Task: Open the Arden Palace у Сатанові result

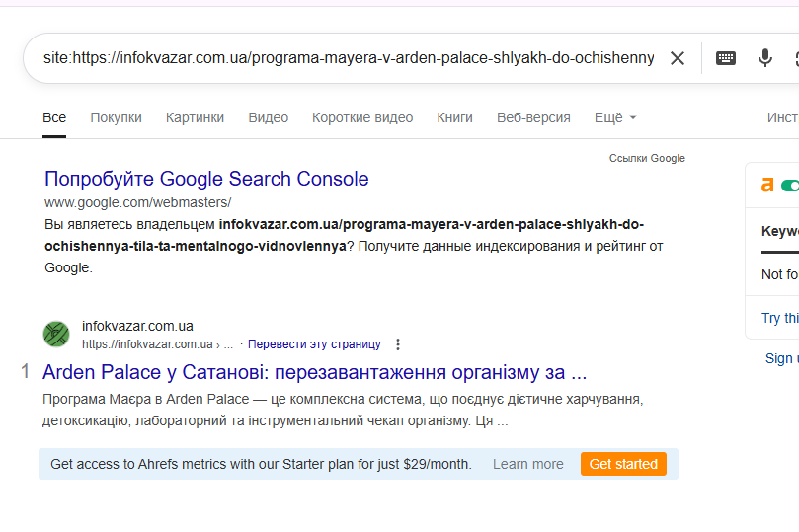Action: tap(314, 372)
